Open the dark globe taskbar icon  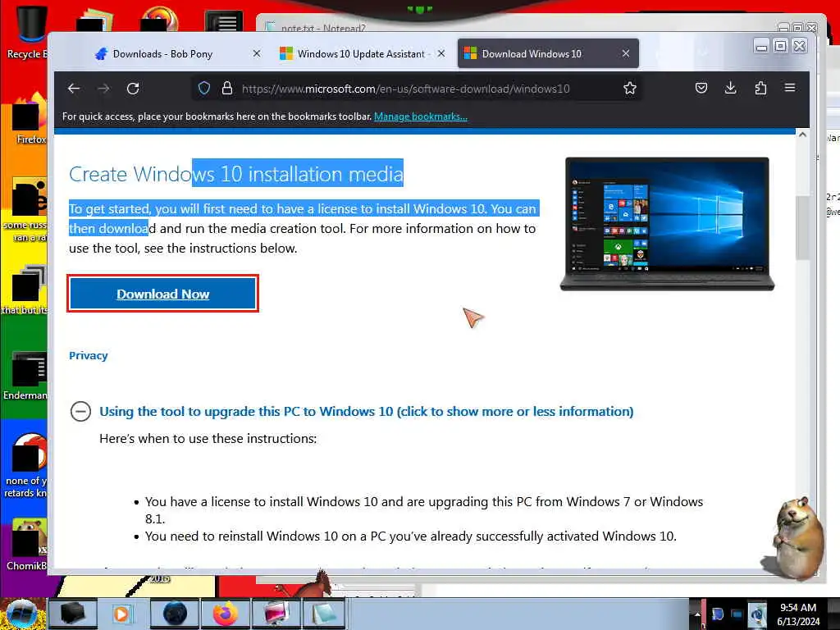174,614
